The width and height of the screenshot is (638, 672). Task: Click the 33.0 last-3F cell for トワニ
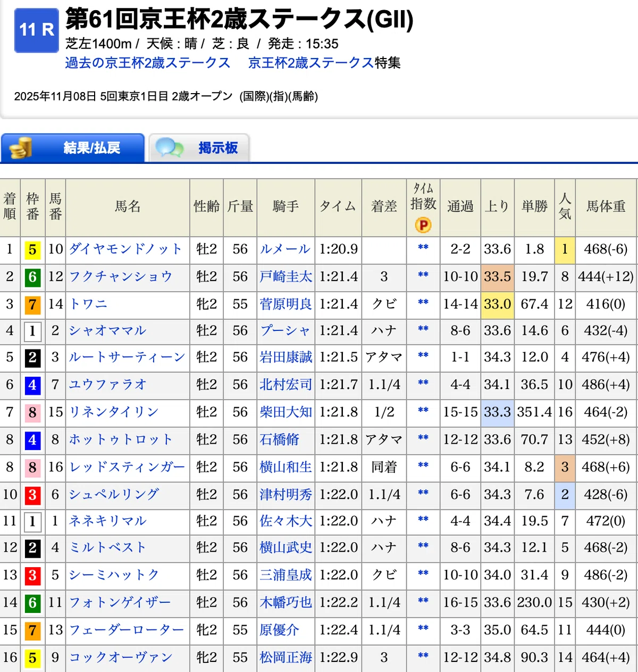click(x=497, y=304)
